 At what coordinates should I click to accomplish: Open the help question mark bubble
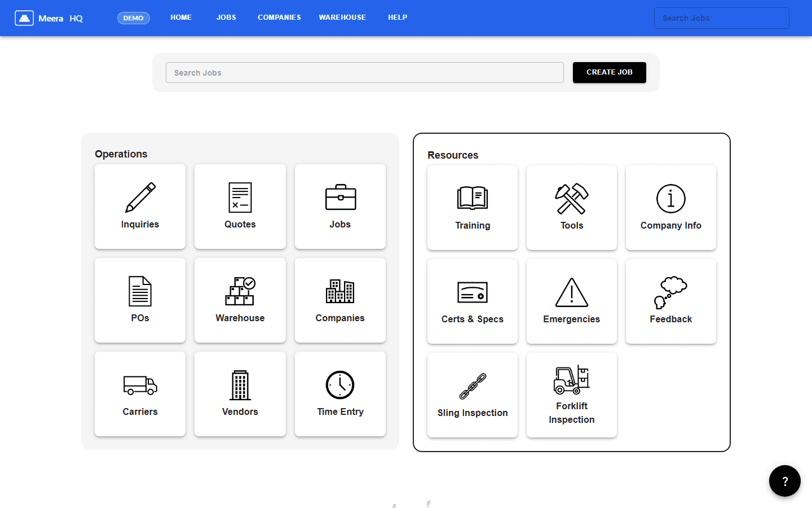pyautogui.click(x=785, y=481)
